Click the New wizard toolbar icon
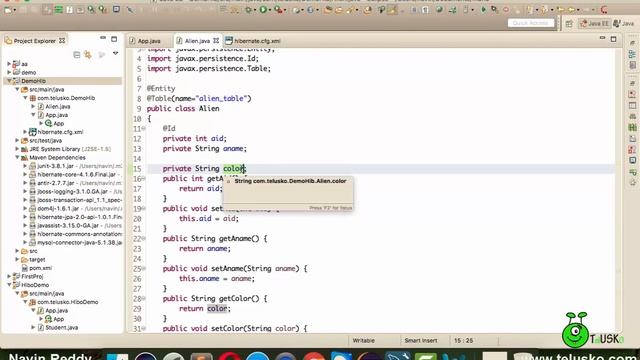This screenshot has height=360, width=640. [x=8, y=9]
